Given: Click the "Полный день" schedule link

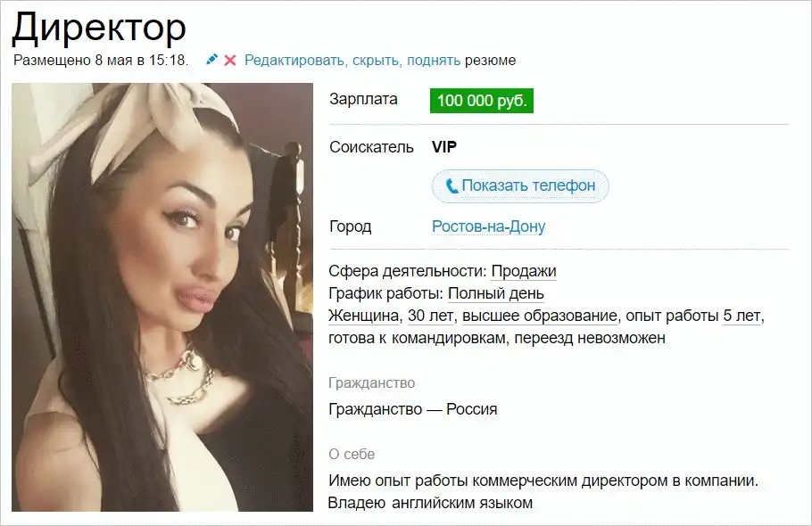Looking at the screenshot, I should point(495,294).
